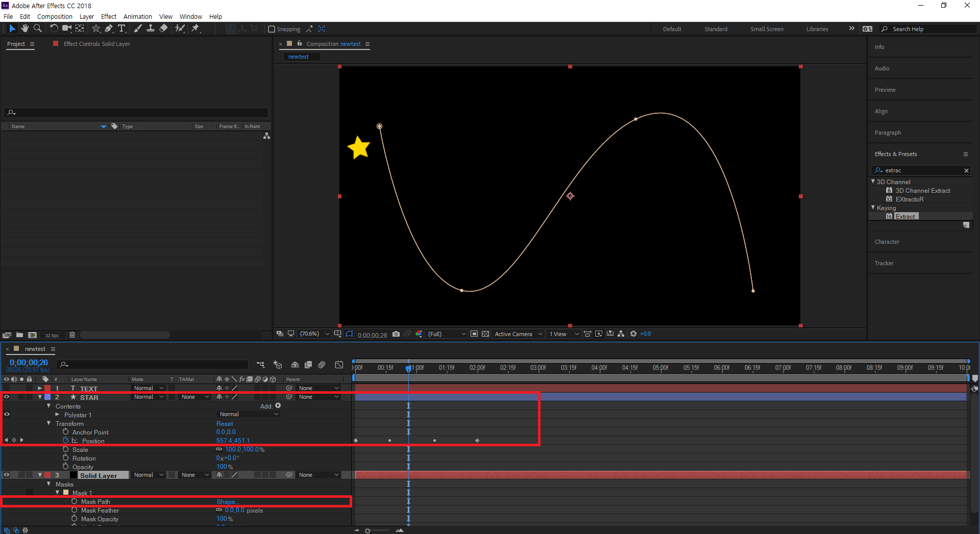This screenshot has height=534, width=980.
Task: Click the Mask Path Shape link
Action: tap(228, 501)
